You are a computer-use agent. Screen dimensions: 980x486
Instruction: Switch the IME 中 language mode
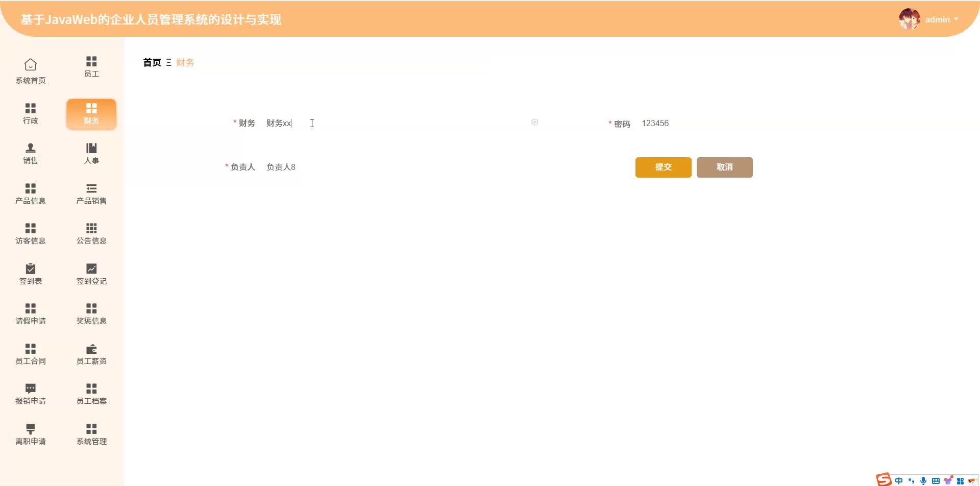click(x=899, y=481)
